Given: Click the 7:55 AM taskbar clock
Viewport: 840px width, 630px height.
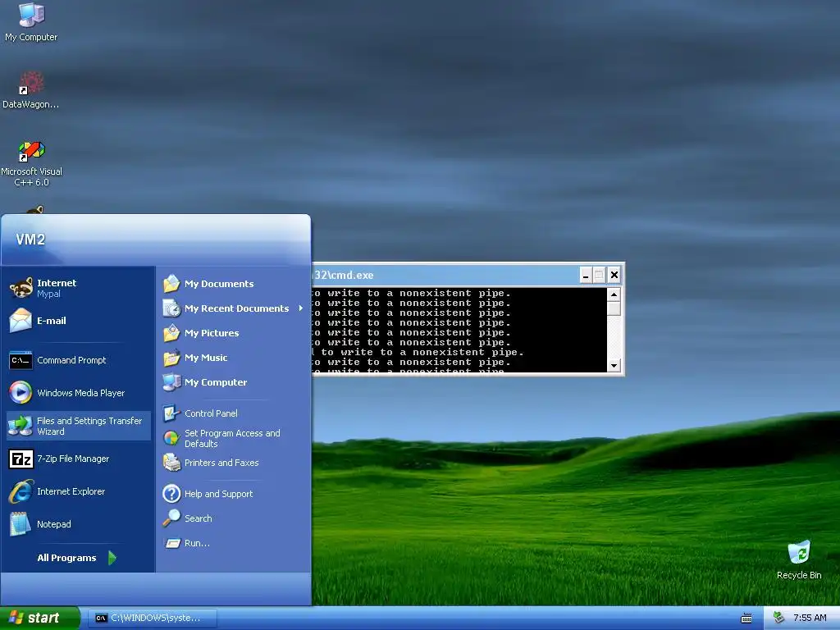Looking at the screenshot, I should 810,618.
